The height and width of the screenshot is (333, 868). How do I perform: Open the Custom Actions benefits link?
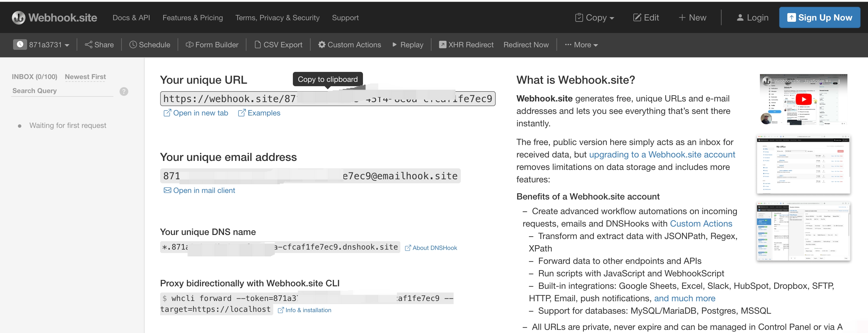701,223
